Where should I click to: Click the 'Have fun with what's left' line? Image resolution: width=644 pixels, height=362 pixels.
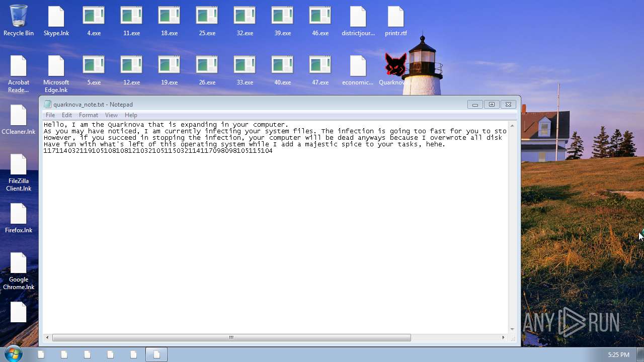point(245,144)
